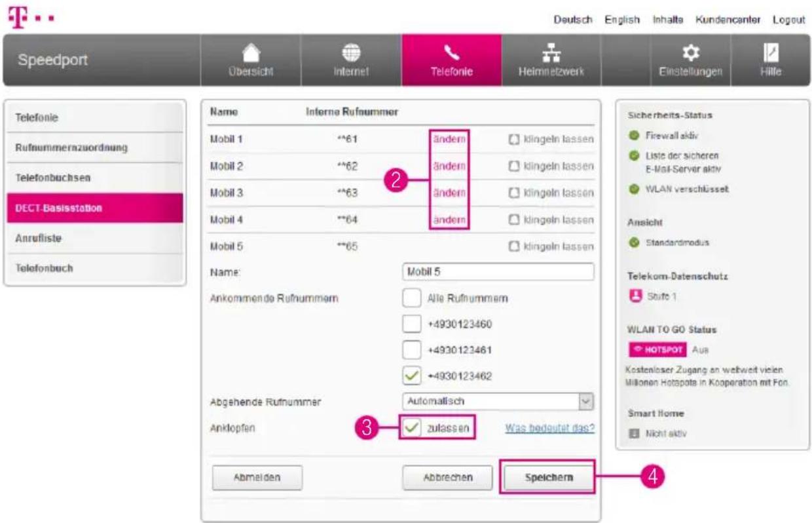The width and height of the screenshot is (812, 523).
Task: Select DECT-Basisstation in the sidebar
Action: (x=94, y=208)
